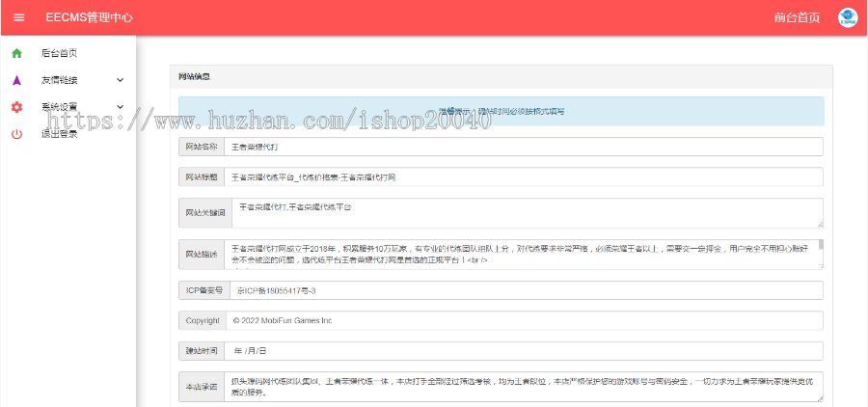This screenshot has height=407, width=868.
Task: Open 后台首页 from the sidebar
Action: pos(59,53)
